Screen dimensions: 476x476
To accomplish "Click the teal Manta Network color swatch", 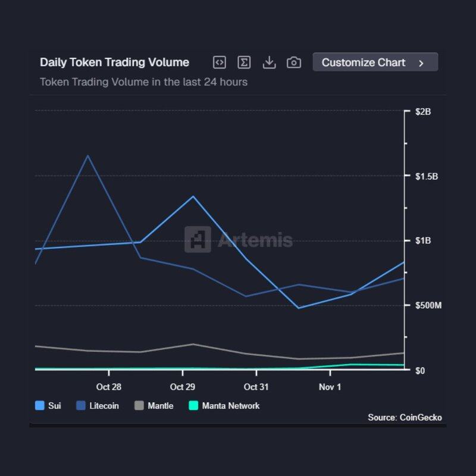I will click(193, 406).
